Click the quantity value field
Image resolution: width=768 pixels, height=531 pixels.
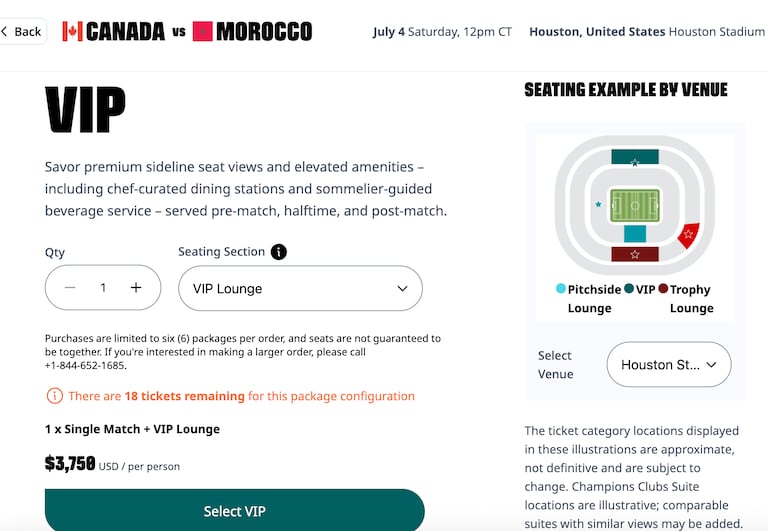pos(103,288)
